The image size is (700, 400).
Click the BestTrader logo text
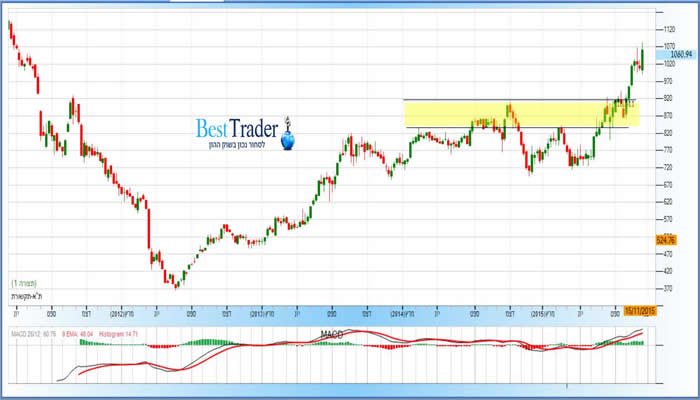pyautogui.click(x=236, y=128)
